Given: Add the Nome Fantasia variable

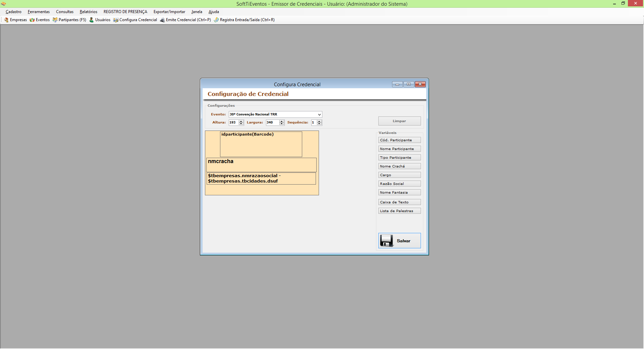Looking at the screenshot, I should click(399, 193).
